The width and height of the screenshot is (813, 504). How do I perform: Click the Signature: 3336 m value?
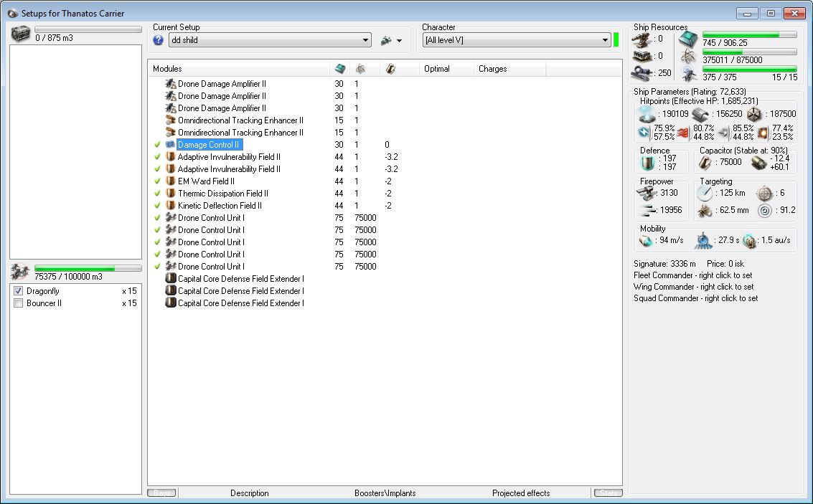click(x=664, y=264)
